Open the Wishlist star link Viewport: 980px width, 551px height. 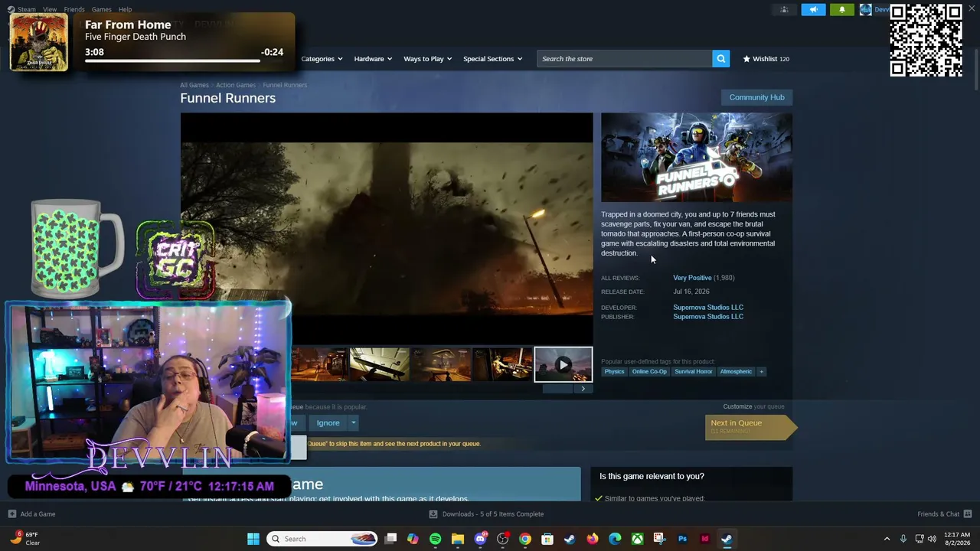[x=766, y=59]
